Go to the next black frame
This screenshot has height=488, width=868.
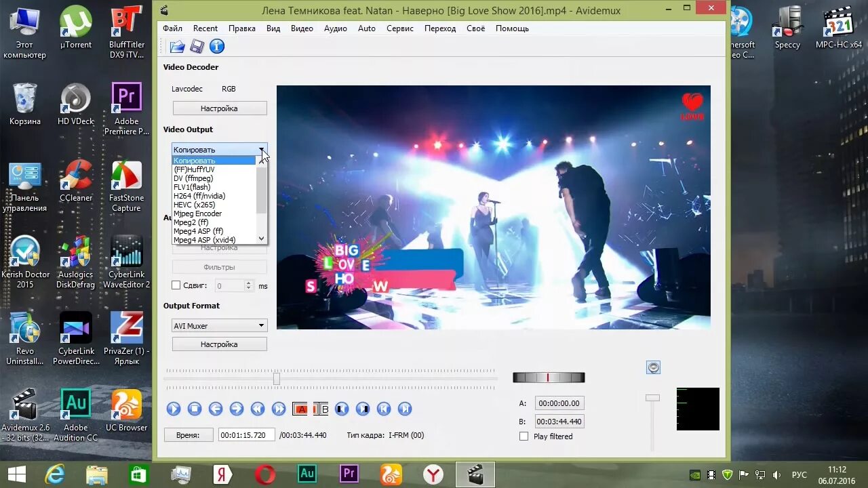(363, 409)
